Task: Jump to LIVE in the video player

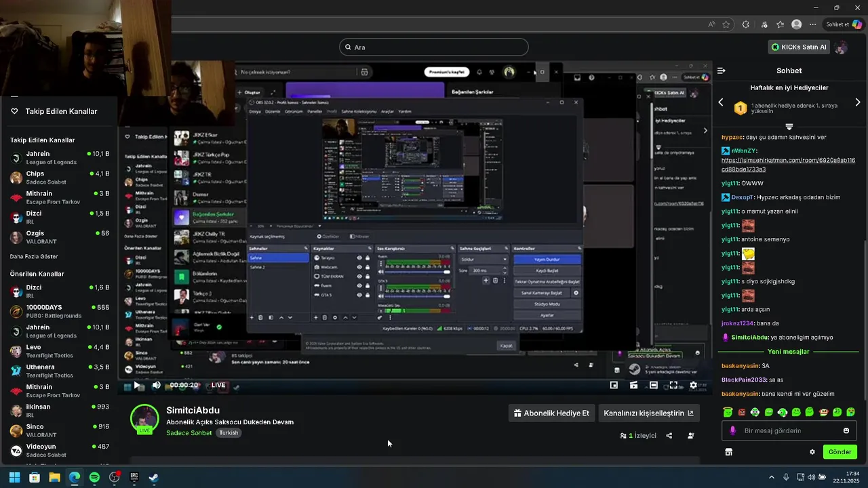Action: click(x=218, y=385)
